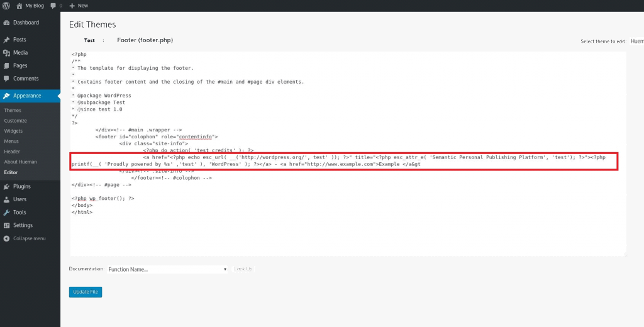Open the Customize submenu link
Viewport: 644px width, 327px height.
[16, 121]
